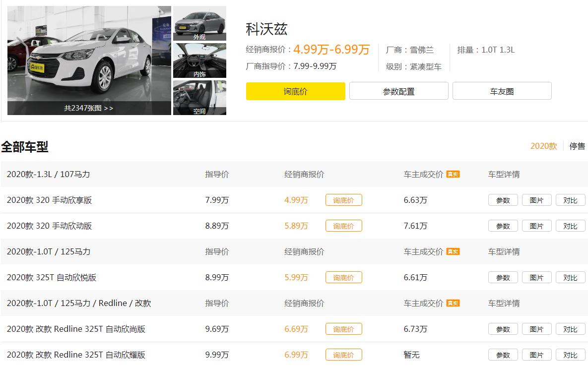Screen dimensions: 588x367
Task: Click 图片 for Redline 325T 自动欣耀版
Action: pyautogui.click(x=536, y=355)
